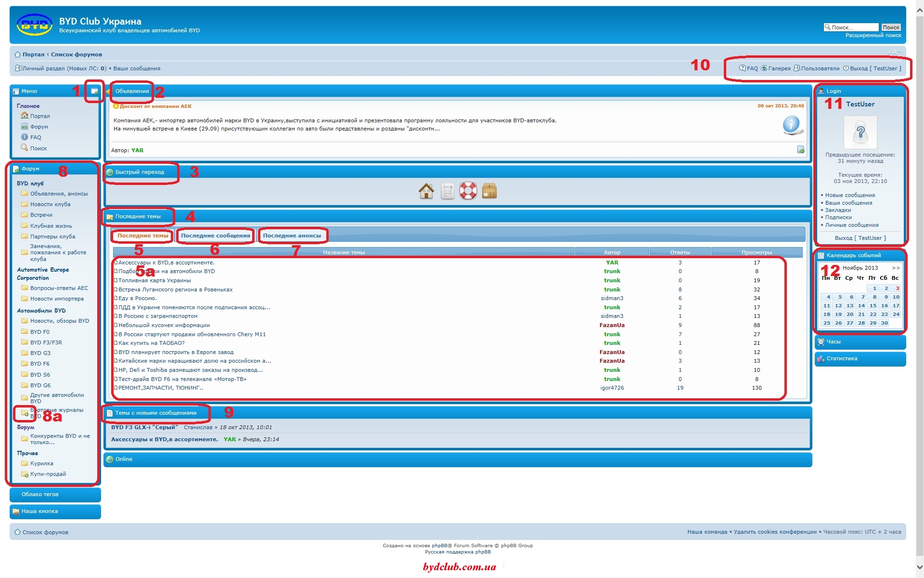Click the user avatar placeholder image
Image resolution: width=924 pixels, height=578 pixels.
(860, 132)
